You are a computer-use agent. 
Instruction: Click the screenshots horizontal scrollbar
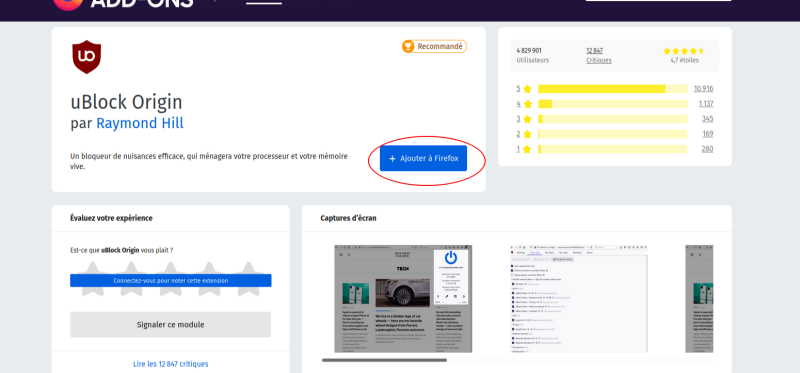pos(384,360)
